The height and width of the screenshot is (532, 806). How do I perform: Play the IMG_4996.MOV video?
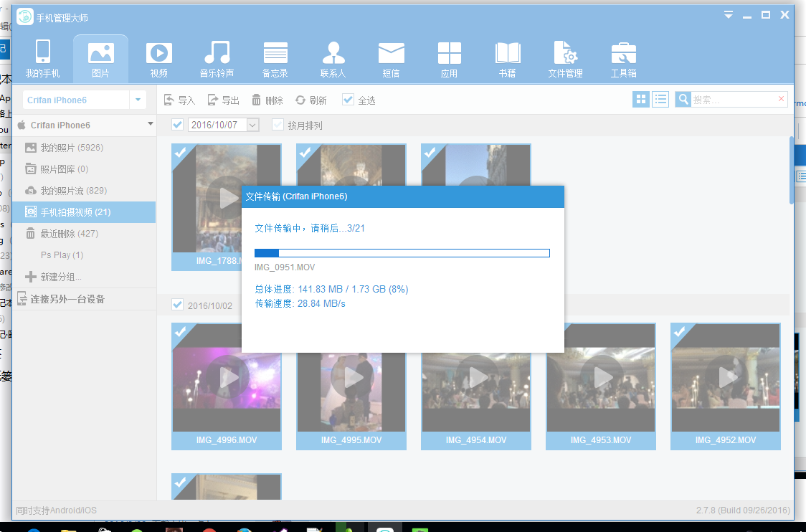pos(228,377)
